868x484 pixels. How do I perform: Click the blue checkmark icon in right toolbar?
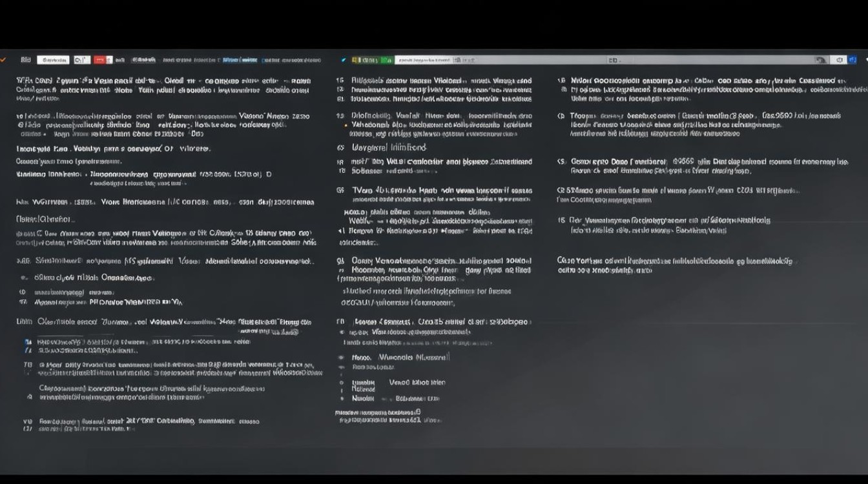pos(344,60)
